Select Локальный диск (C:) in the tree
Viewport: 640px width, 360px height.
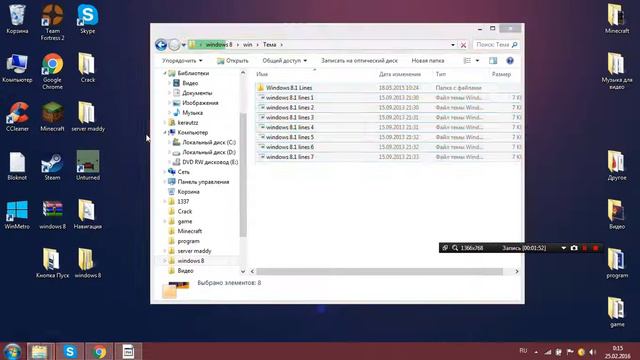pos(204,142)
